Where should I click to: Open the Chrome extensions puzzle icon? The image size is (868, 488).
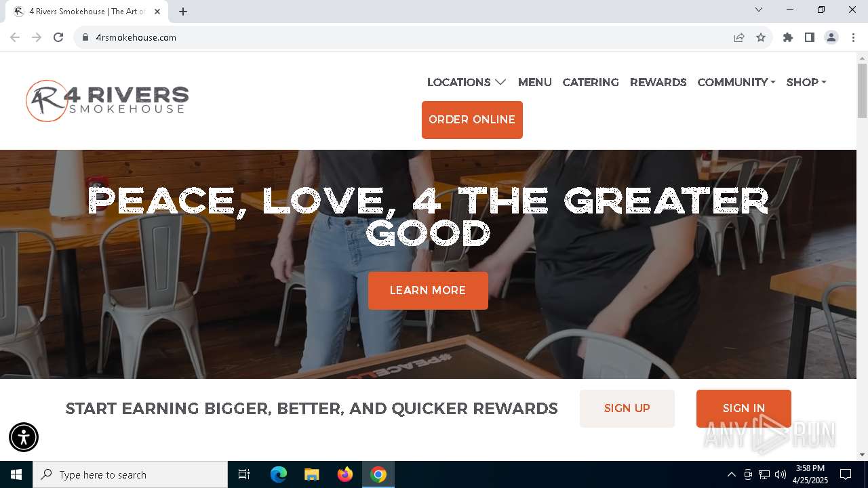(x=788, y=37)
